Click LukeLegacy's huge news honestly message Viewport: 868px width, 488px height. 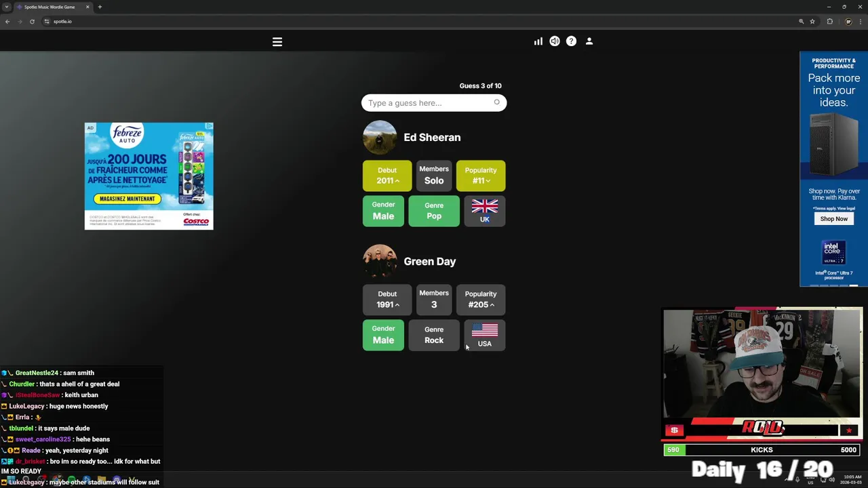[56, 406]
